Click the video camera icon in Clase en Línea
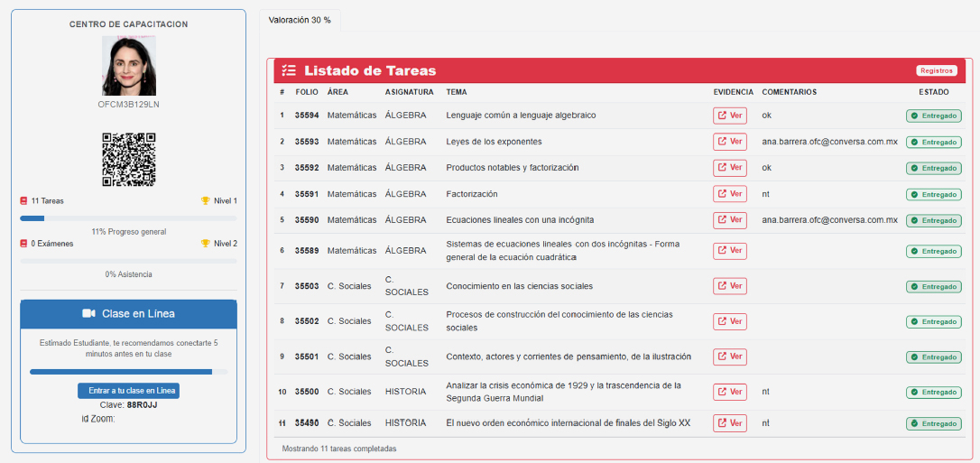The height and width of the screenshot is (463, 980). coord(88,314)
